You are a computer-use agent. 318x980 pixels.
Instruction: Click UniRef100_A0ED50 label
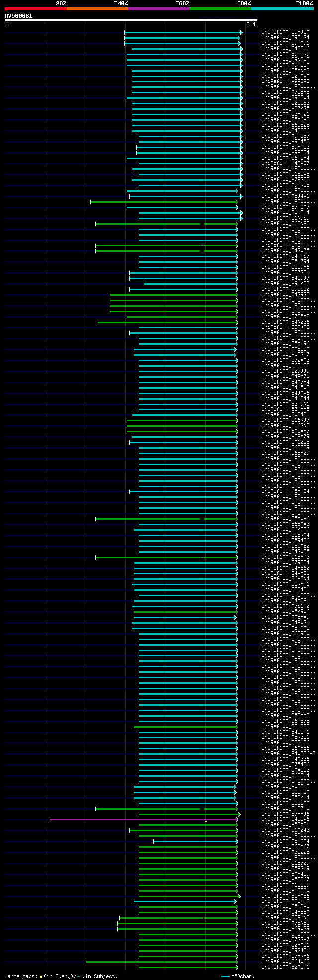pos(285,349)
